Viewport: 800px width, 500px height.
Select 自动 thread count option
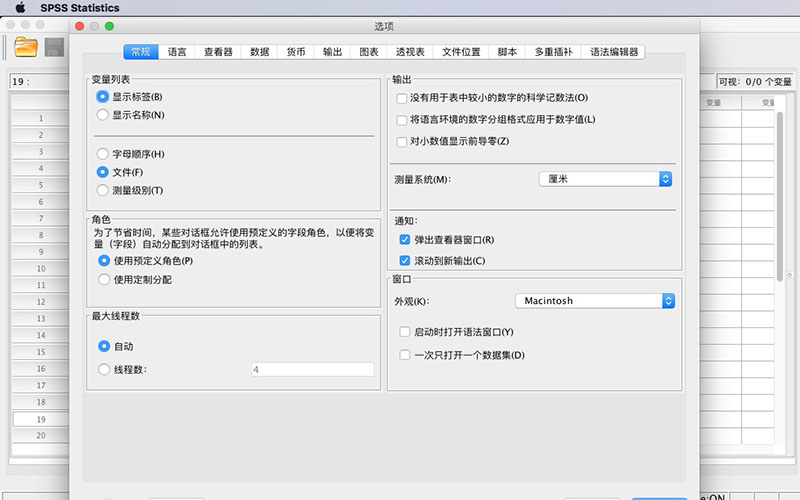pyautogui.click(x=104, y=346)
